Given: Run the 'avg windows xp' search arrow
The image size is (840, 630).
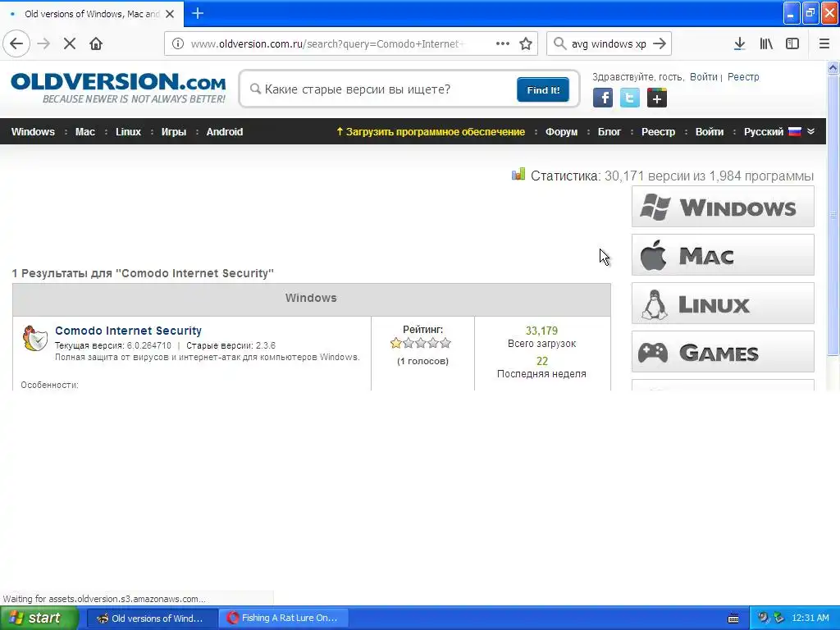Looking at the screenshot, I should click(660, 43).
